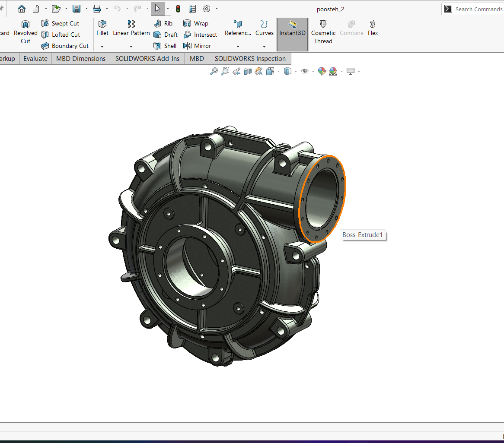Click the Search Commands input field

click(x=478, y=9)
